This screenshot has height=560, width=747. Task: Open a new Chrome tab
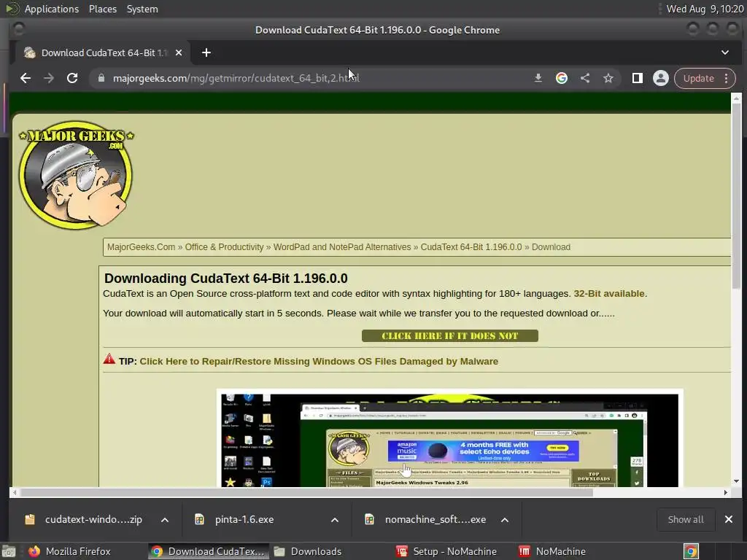(206, 52)
